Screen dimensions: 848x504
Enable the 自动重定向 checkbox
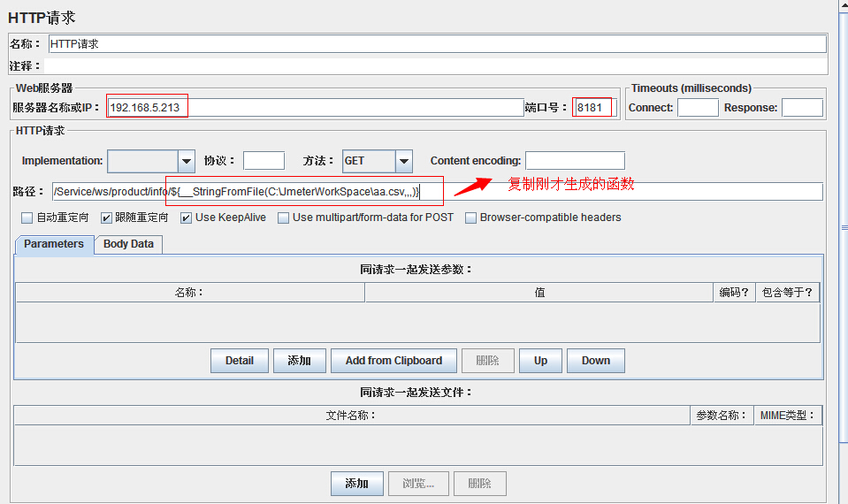[27, 218]
